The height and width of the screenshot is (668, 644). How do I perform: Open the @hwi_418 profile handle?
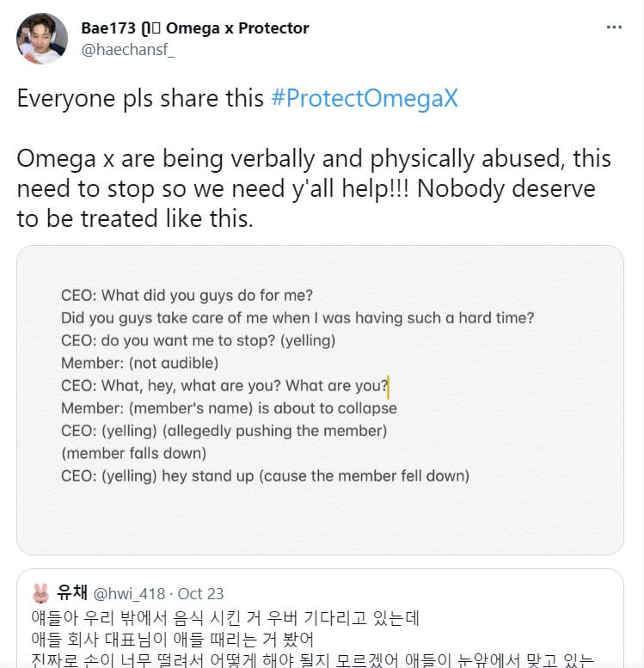coord(129,593)
